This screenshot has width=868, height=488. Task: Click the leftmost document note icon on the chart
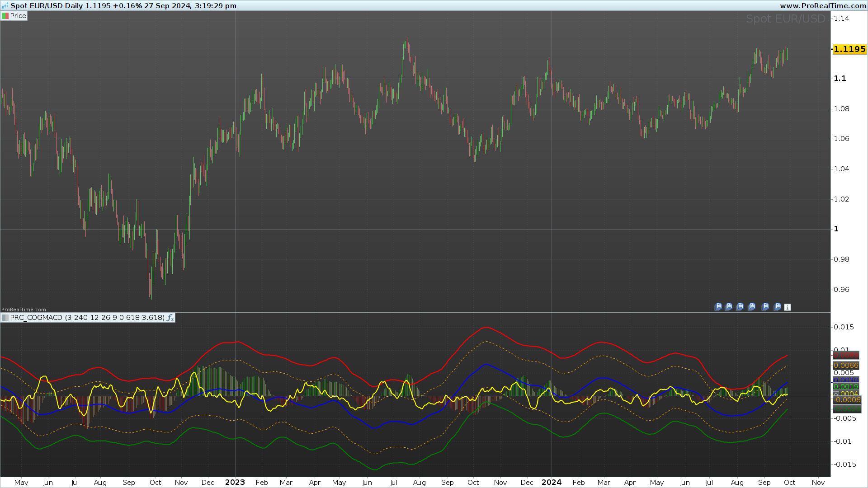[718, 307]
